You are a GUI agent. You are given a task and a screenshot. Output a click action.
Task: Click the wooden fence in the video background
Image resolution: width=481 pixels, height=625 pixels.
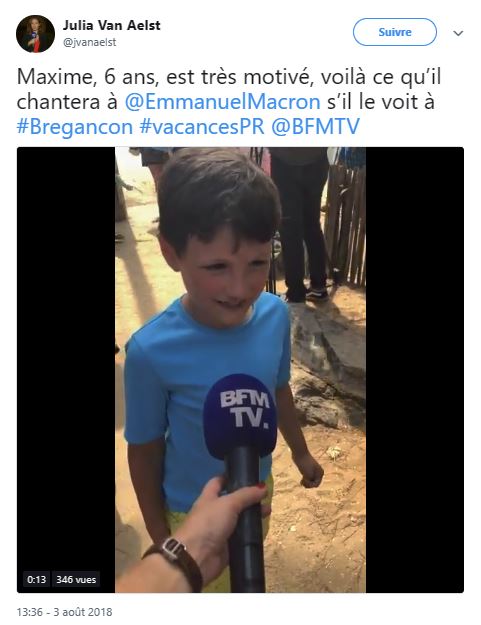(x=345, y=223)
